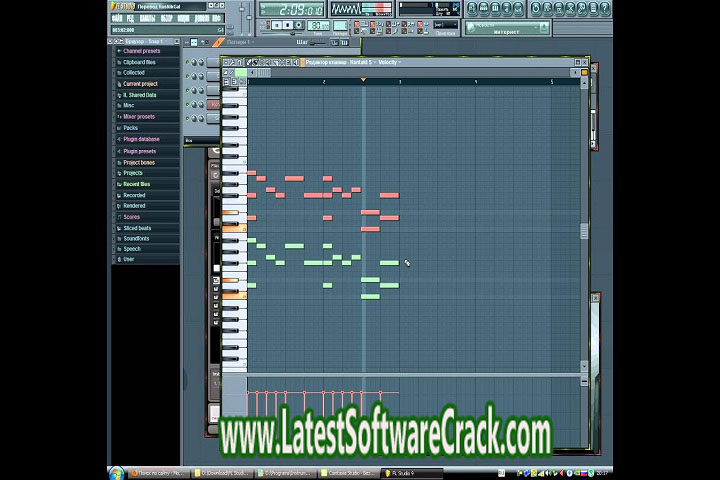
Task: Open the Channel presets browser folder
Action: (146, 51)
